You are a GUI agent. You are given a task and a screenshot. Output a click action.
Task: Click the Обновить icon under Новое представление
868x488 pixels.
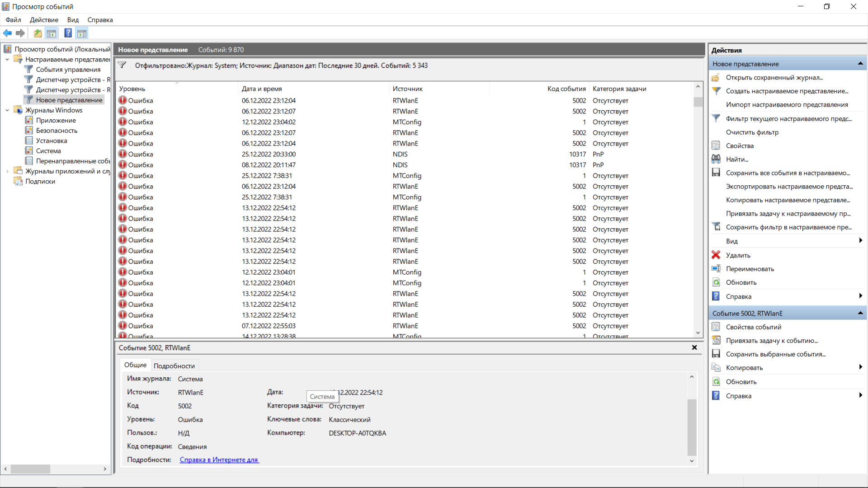716,282
